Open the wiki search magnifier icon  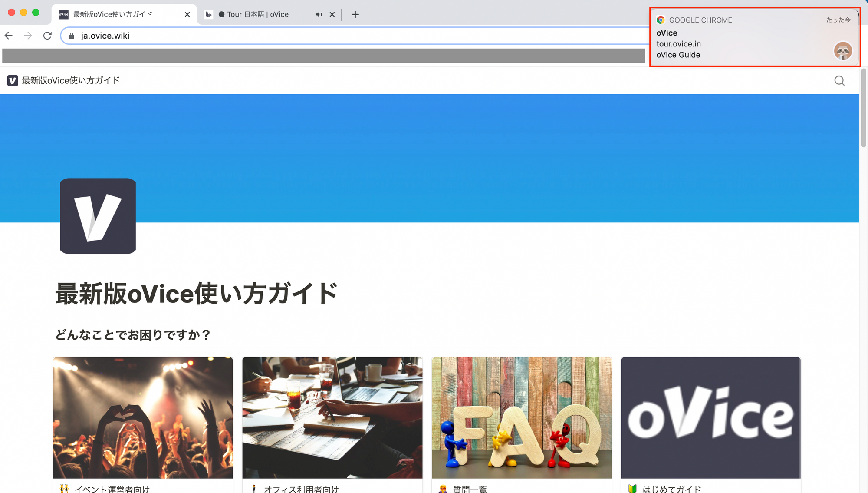[839, 80]
